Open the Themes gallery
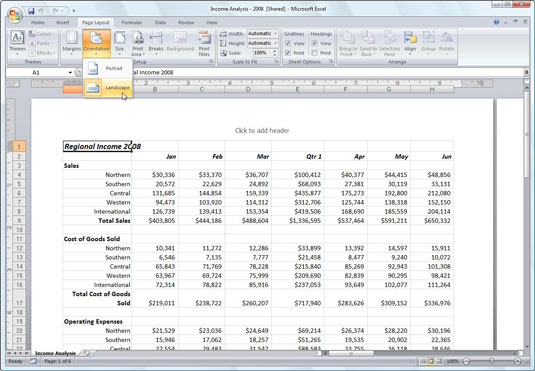This screenshot has width=535, height=371. 17,43
